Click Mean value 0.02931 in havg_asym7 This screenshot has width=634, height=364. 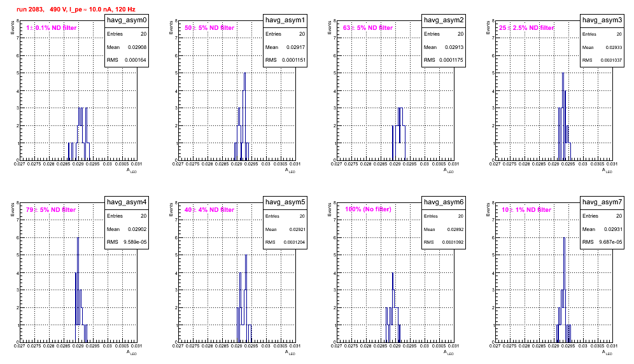(612, 229)
